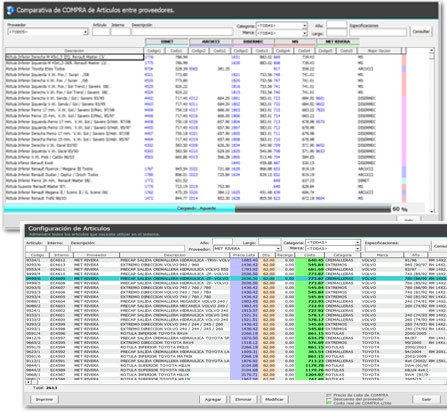Click the Proveedor column header in Configuración grid
The image size is (447, 412).
pos(96,255)
